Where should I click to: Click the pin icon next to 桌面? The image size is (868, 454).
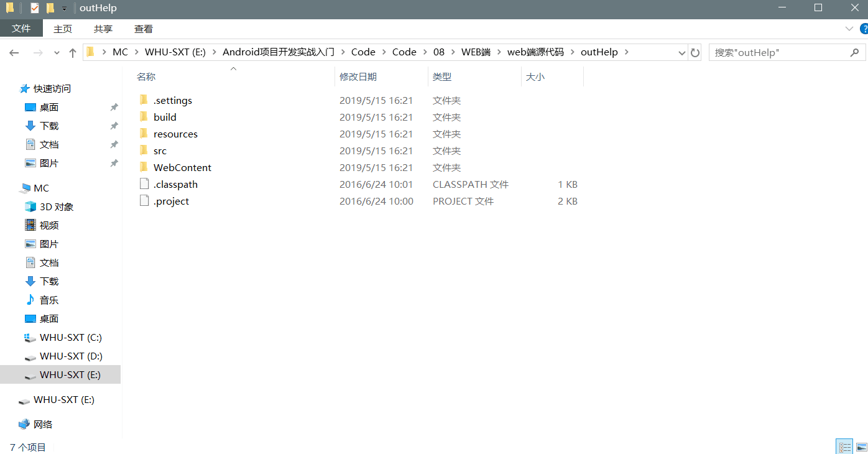coord(114,107)
